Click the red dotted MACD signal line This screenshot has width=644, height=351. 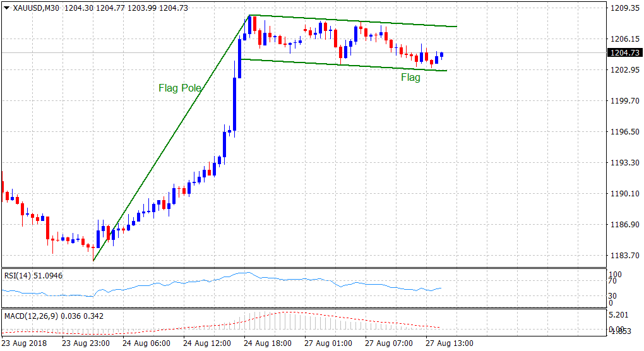pyautogui.click(x=354, y=316)
